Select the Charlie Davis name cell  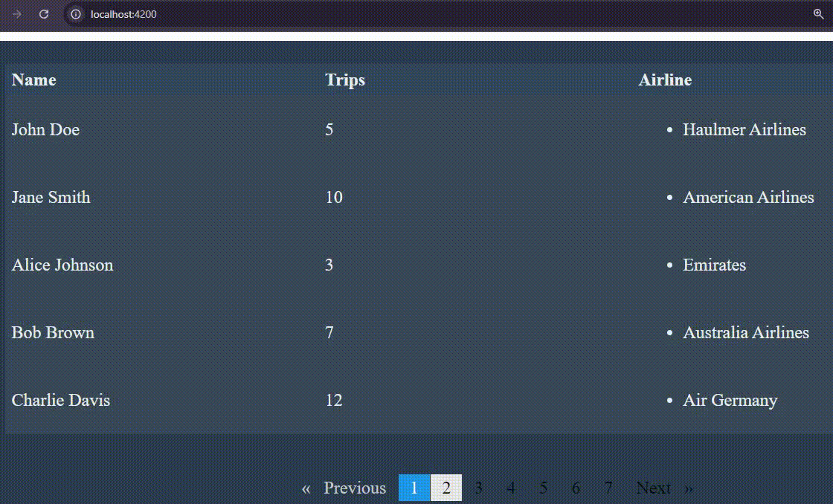pyautogui.click(x=60, y=400)
